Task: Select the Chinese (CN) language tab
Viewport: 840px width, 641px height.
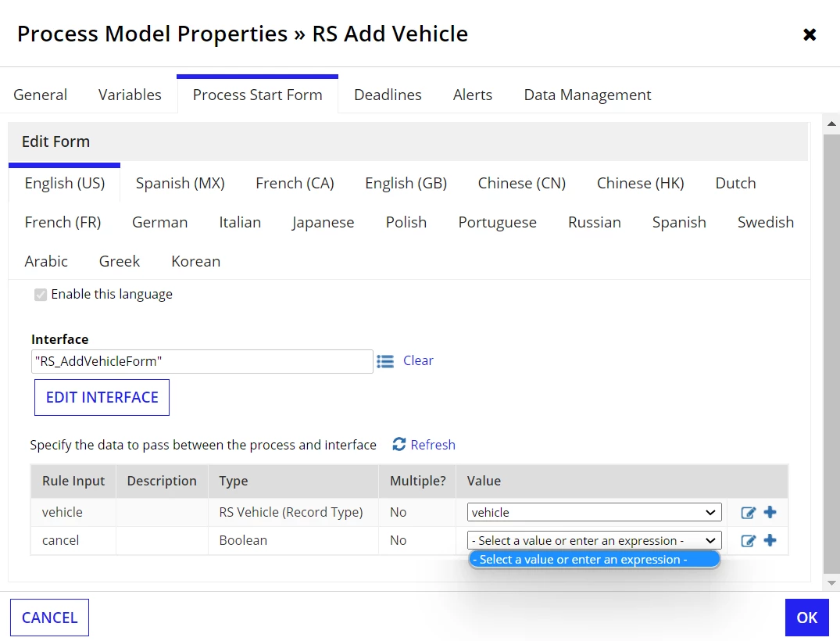Action: click(522, 183)
